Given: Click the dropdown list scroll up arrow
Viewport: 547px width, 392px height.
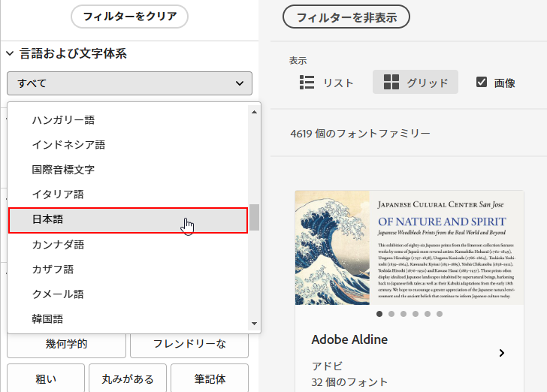Looking at the screenshot, I should [254, 112].
